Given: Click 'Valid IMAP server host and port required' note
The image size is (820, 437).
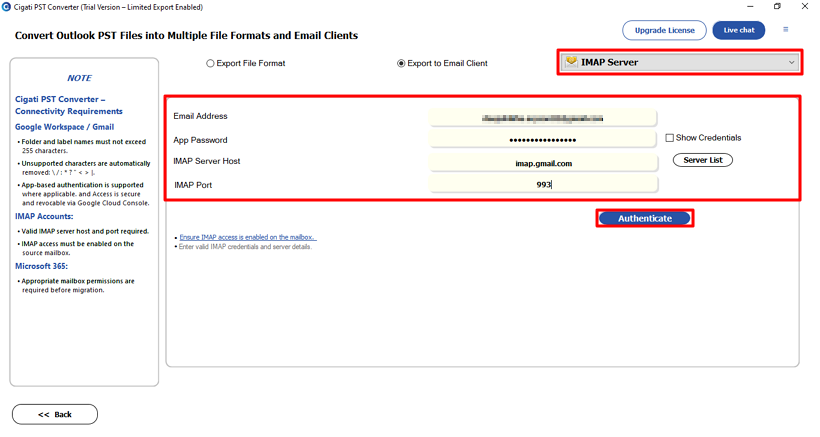Looking at the screenshot, I should click(x=85, y=231).
